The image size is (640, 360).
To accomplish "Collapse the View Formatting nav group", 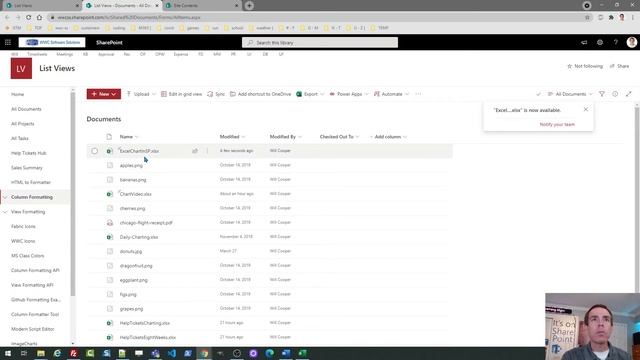I will point(5,212).
